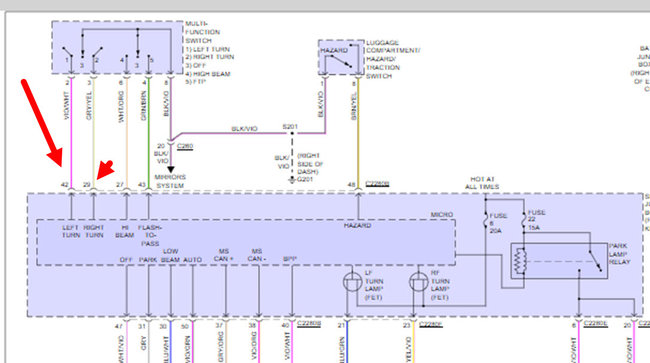Viewport: 650px width, 363px height.
Task: Click the HOT AT ALL TIMES label
Action: tap(482, 183)
